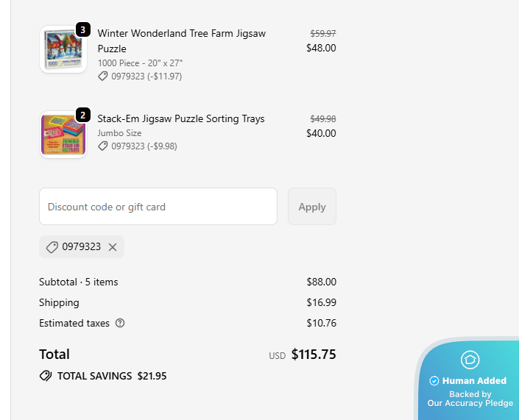
Task: Click quantity badge 2 on trays thumbnail
Action: point(83,115)
